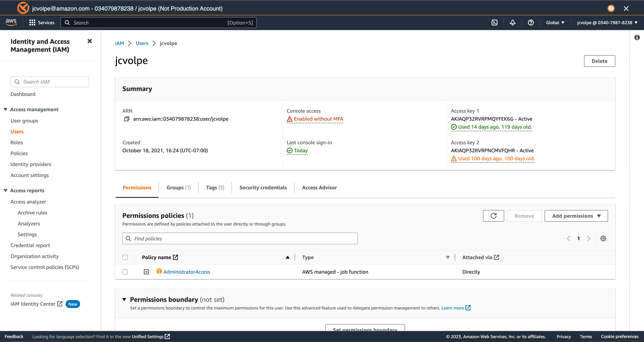Open table preferences gear for policies
The width and height of the screenshot is (644, 342).
click(x=603, y=238)
